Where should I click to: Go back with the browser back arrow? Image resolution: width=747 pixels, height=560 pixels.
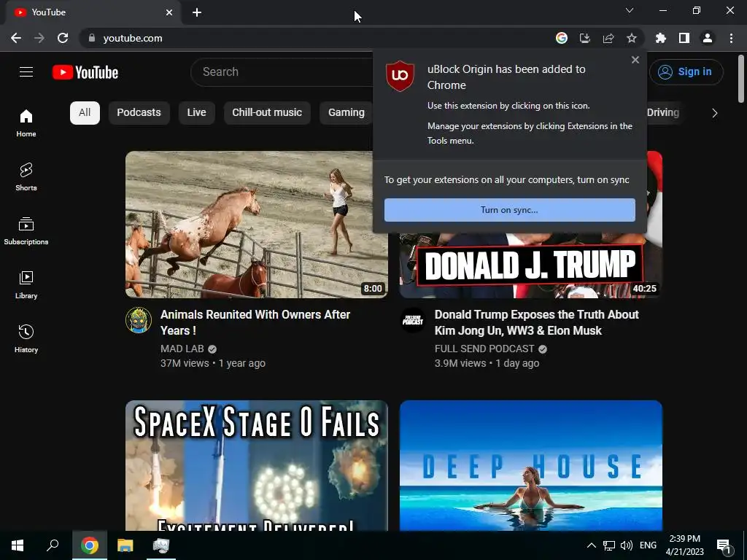click(x=16, y=38)
